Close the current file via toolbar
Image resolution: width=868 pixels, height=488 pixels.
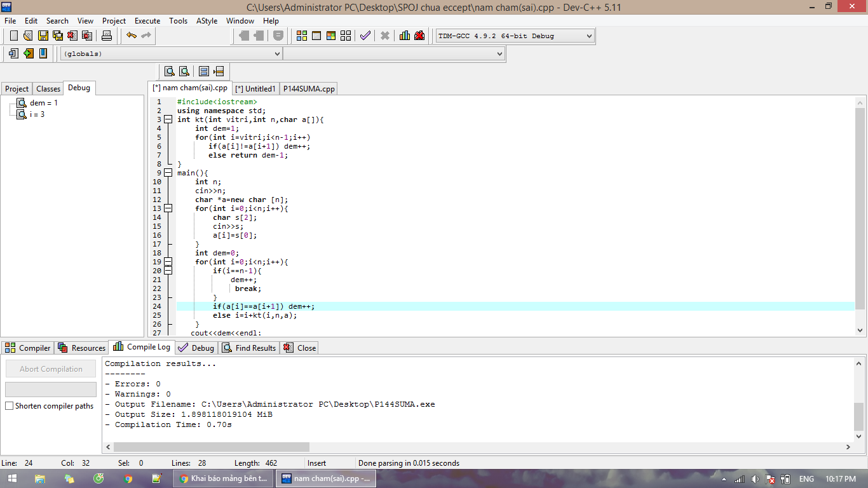[72, 36]
